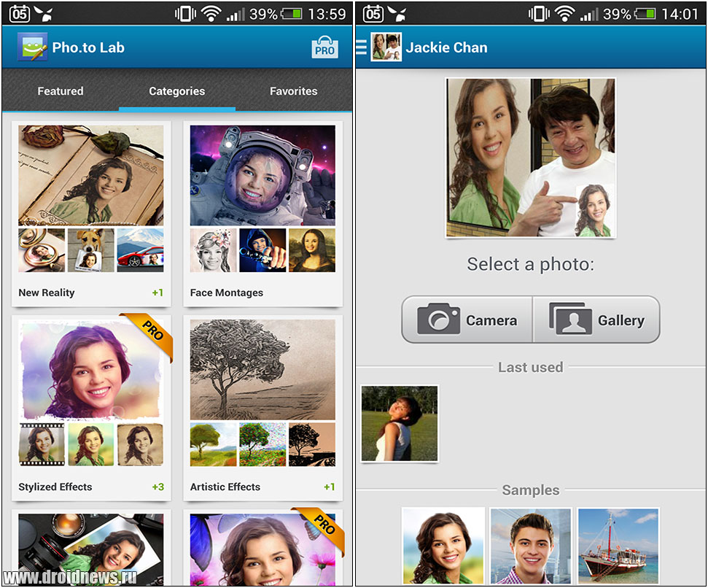Tap the Wi-Fi icon in left status bar
Image resolution: width=708 pixels, height=588 pixels.
tap(211, 14)
